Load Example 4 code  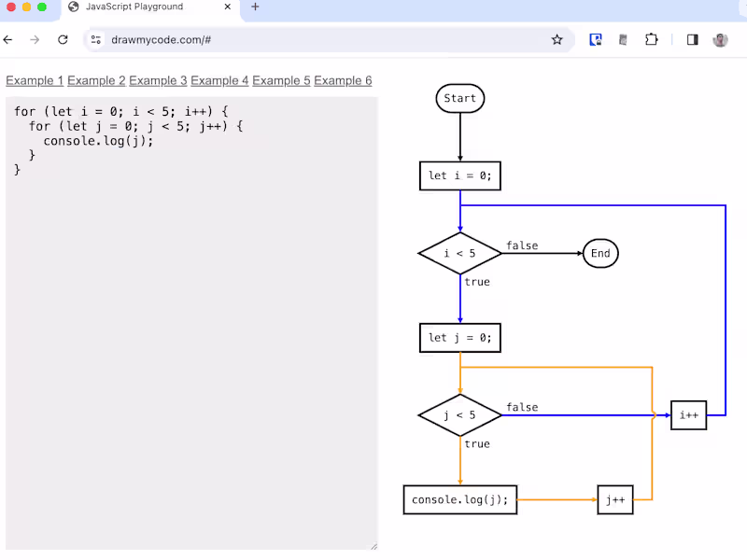219,80
